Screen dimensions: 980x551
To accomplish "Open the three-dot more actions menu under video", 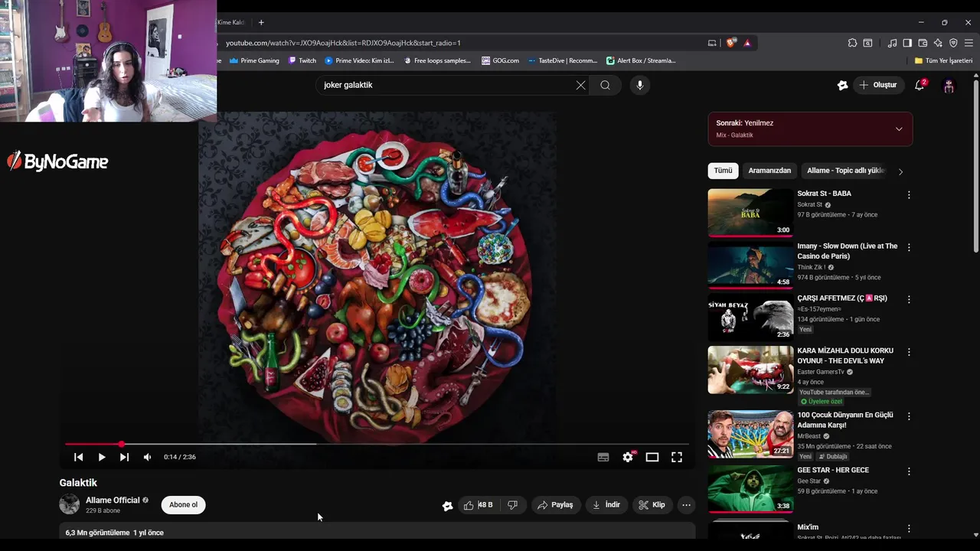I will pos(686,505).
